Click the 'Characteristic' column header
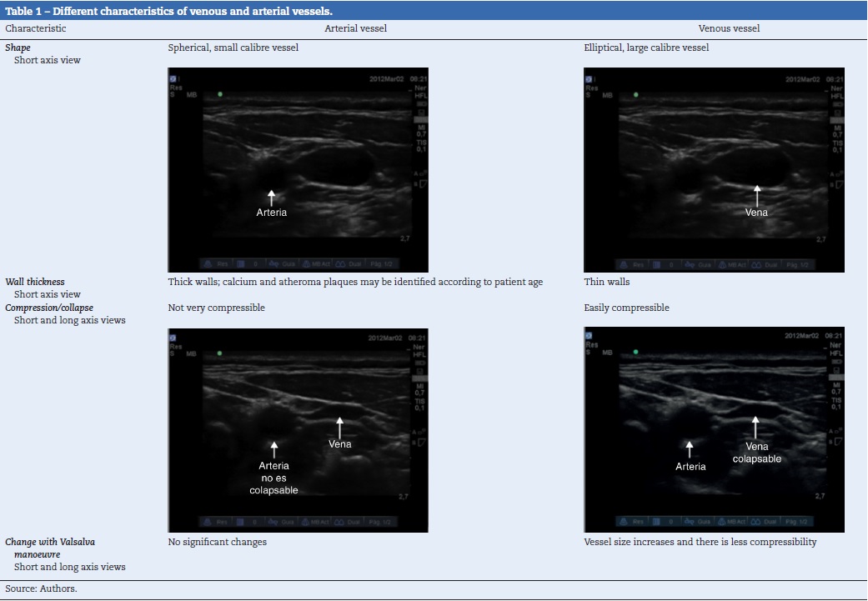This screenshot has height=601, width=868. tap(36, 28)
